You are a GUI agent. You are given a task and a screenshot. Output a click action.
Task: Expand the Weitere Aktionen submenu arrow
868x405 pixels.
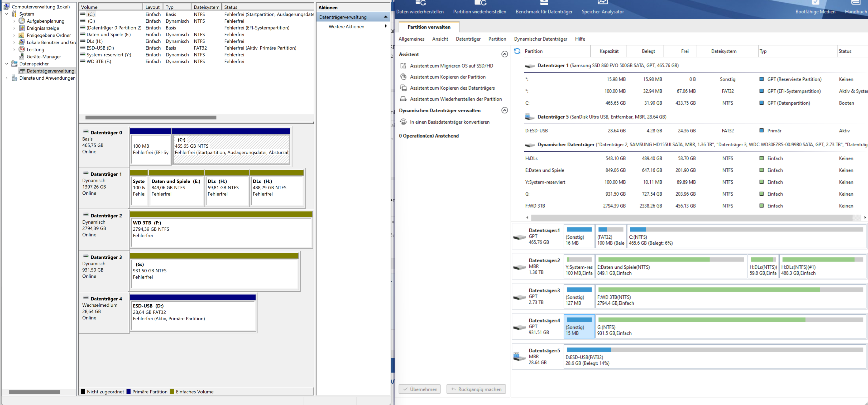point(386,27)
